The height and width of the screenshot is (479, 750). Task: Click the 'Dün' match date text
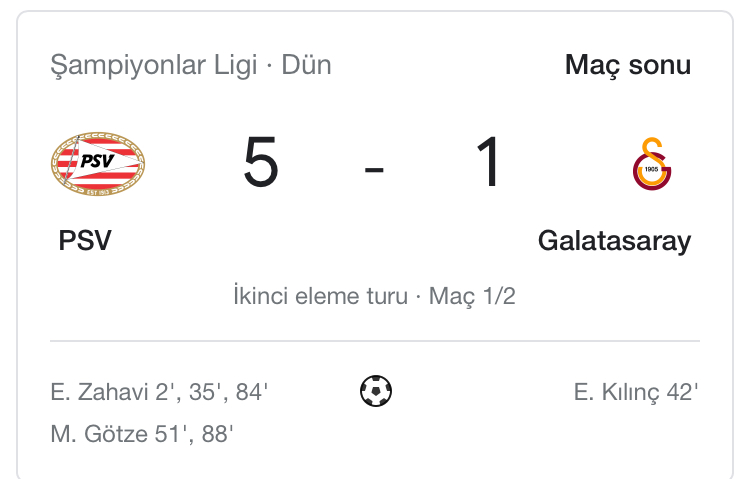307,66
